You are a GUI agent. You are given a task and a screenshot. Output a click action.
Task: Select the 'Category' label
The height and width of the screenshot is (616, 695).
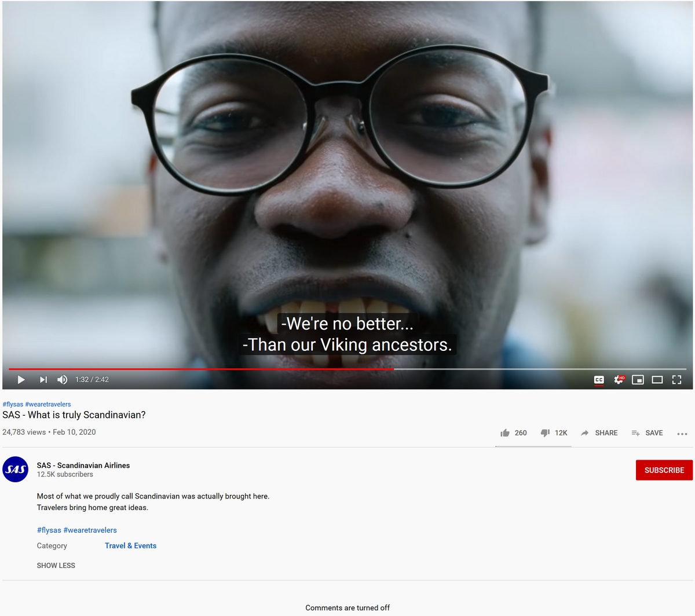[x=52, y=546]
